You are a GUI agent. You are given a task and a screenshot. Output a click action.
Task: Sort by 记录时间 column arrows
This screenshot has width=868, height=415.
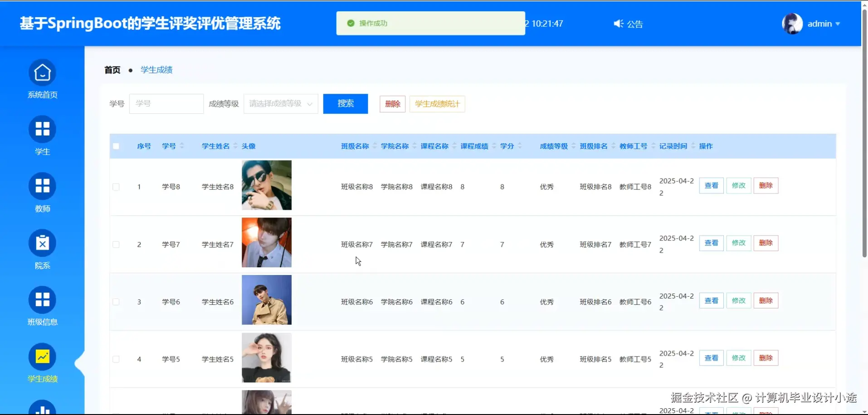tap(693, 146)
